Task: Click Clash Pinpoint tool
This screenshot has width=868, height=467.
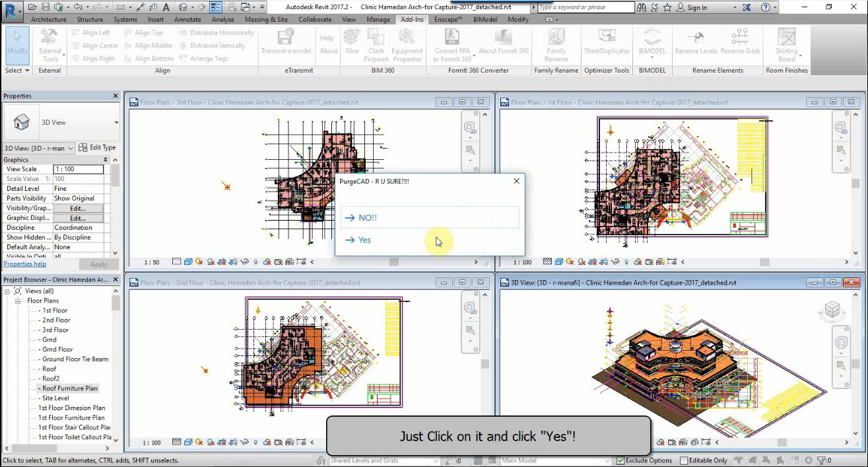Action: pyautogui.click(x=376, y=45)
